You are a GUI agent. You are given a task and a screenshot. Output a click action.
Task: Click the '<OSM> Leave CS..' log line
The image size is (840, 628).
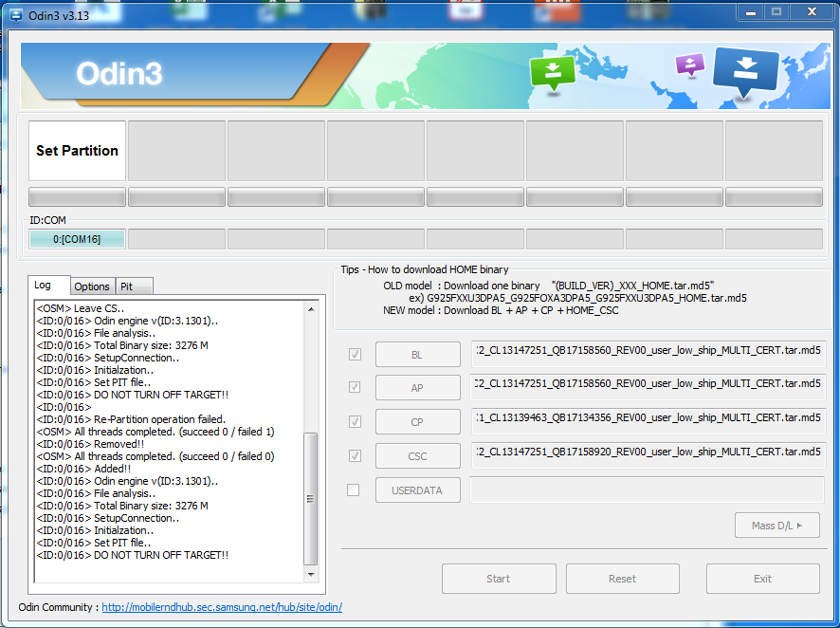tap(81, 308)
